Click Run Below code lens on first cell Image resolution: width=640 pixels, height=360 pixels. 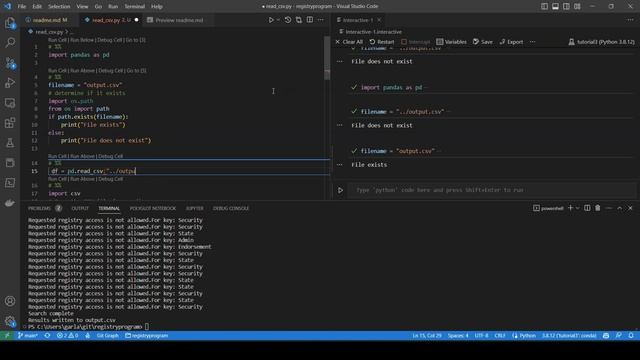click(82, 40)
